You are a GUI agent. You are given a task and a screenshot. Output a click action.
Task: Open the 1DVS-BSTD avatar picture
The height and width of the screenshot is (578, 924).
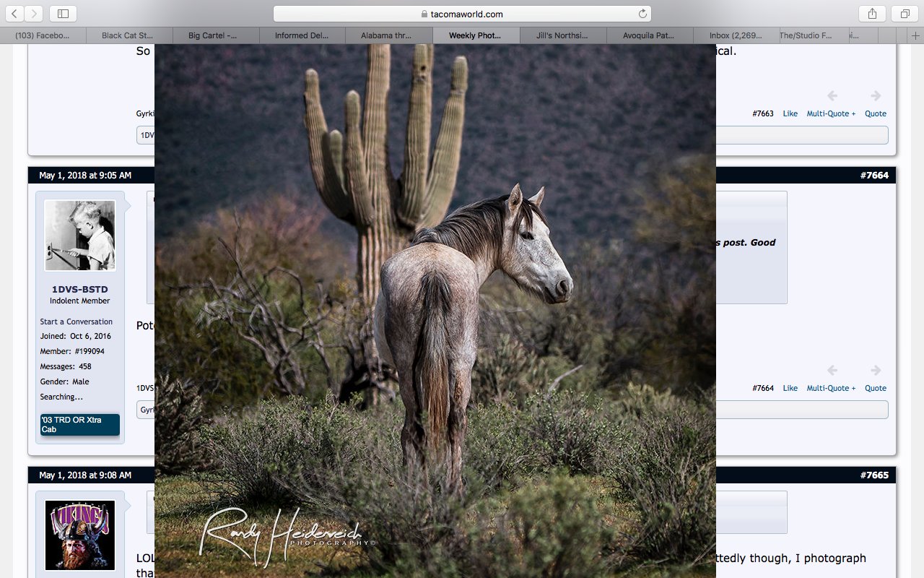tap(80, 236)
